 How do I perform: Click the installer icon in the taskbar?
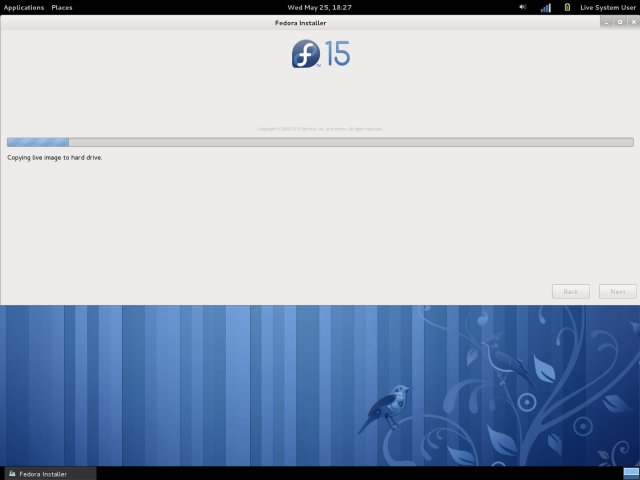click(x=12, y=474)
